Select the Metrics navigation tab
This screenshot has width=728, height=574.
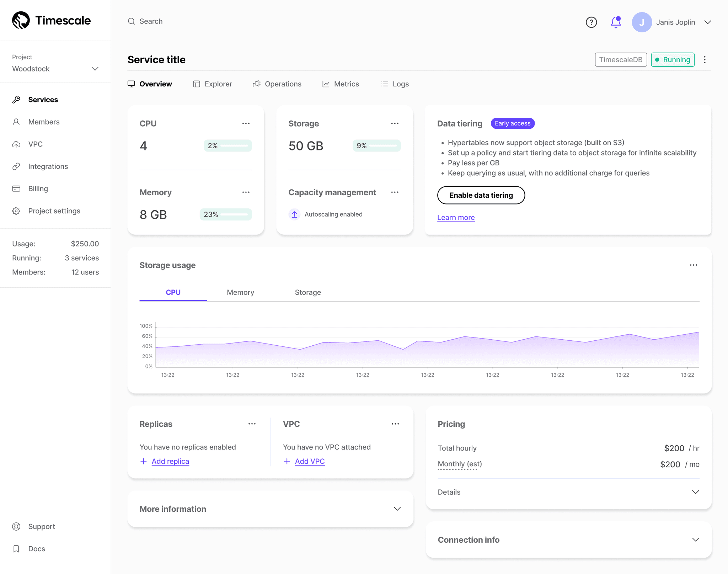coord(341,83)
